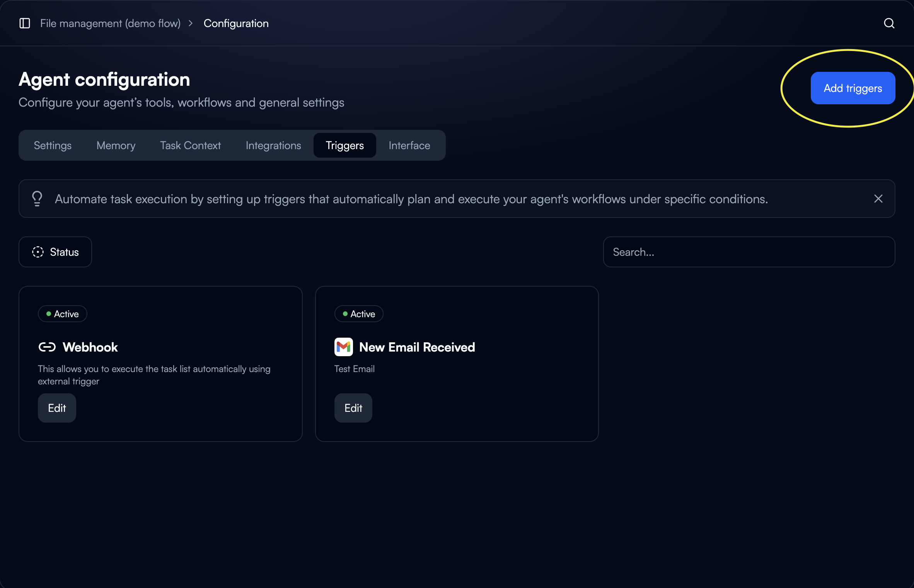Switch to the Settings tab

click(x=53, y=145)
